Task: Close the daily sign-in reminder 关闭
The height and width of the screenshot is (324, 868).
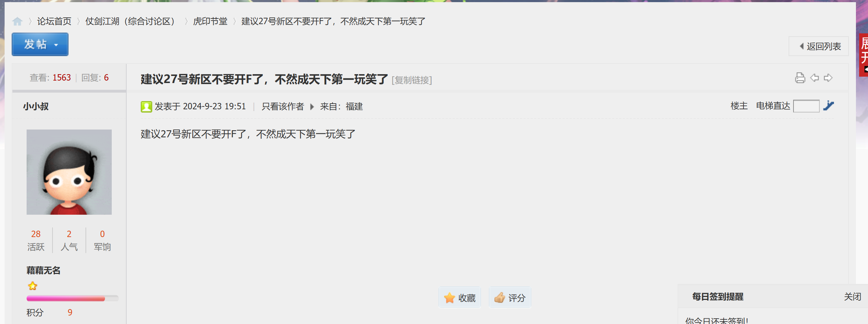Action: (x=852, y=297)
